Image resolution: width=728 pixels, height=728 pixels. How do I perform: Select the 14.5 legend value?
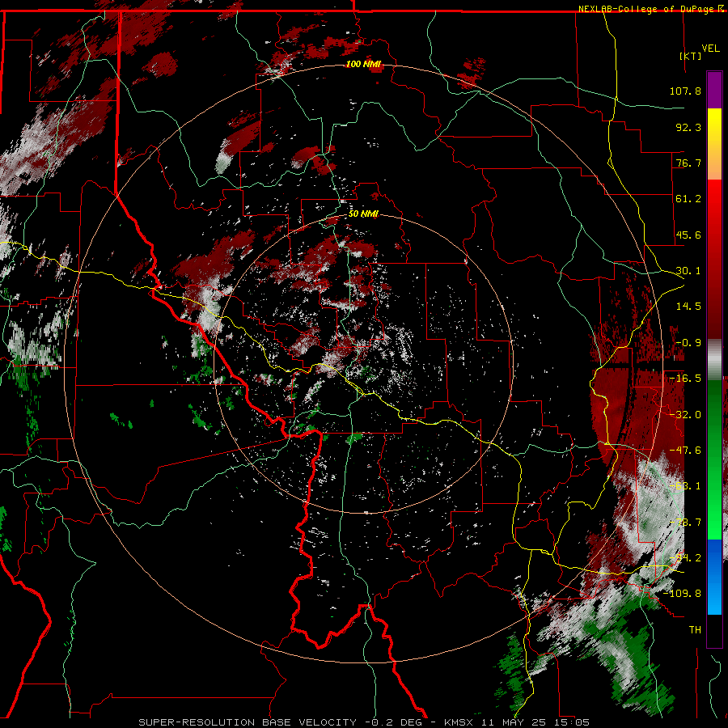point(688,307)
